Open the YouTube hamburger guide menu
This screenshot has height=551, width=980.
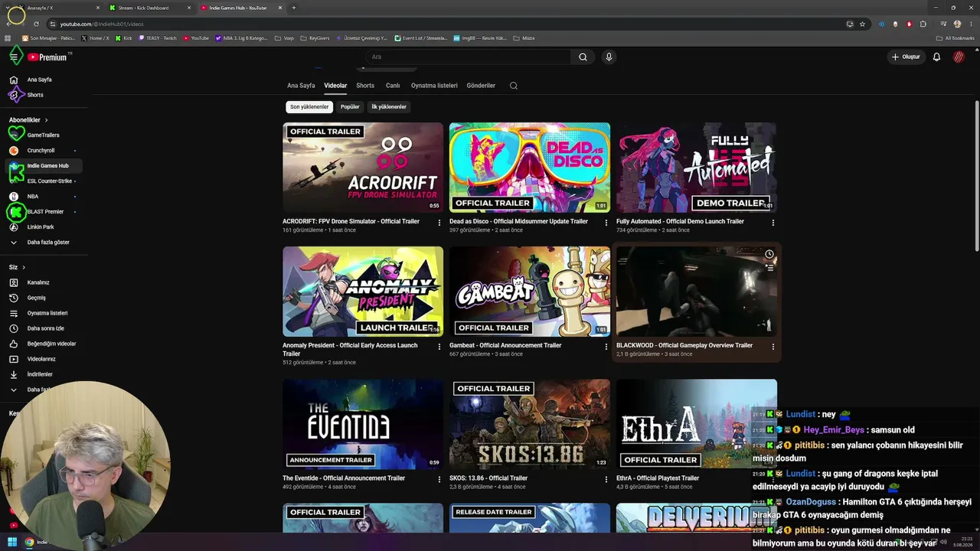tap(14, 57)
